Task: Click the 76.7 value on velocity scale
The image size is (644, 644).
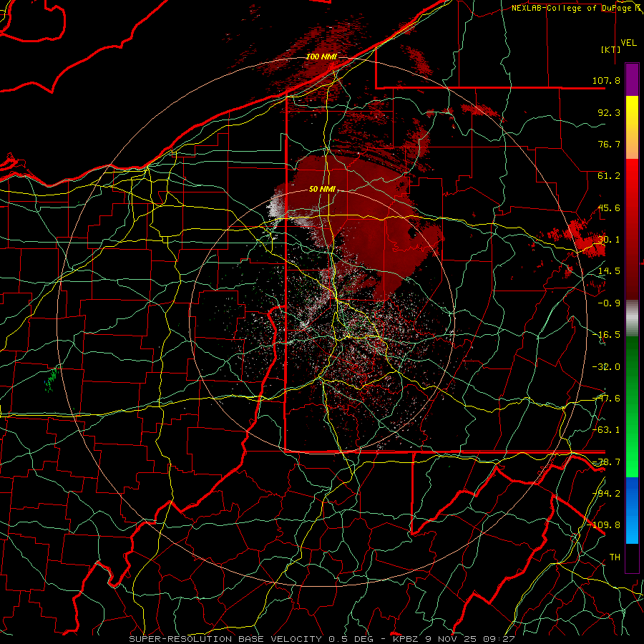Action: (609, 144)
